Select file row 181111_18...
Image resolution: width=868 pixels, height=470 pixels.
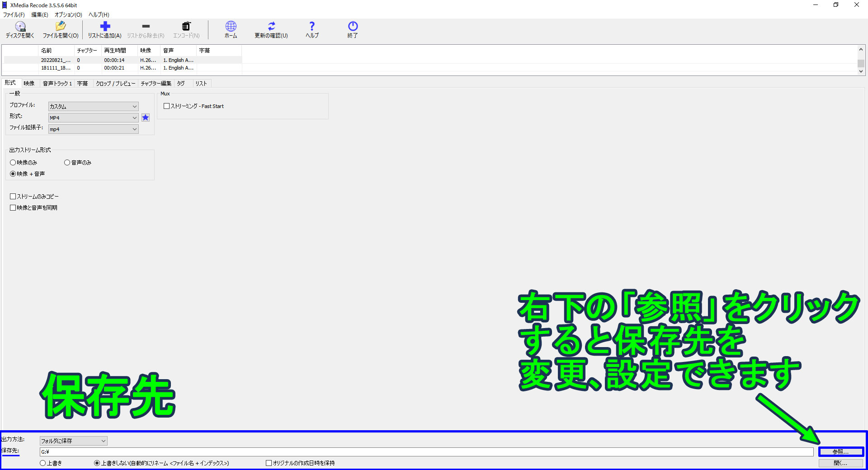tap(123, 68)
